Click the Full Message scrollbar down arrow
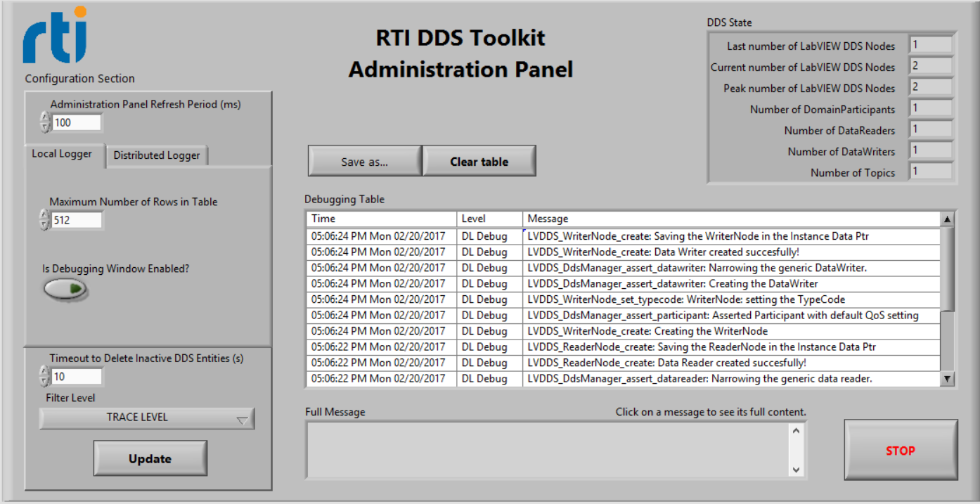 point(795,468)
